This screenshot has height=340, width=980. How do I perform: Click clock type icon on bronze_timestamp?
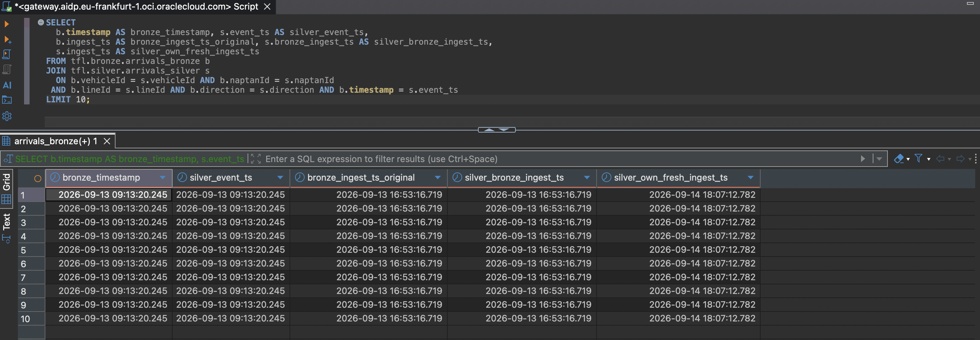click(55, 178)
